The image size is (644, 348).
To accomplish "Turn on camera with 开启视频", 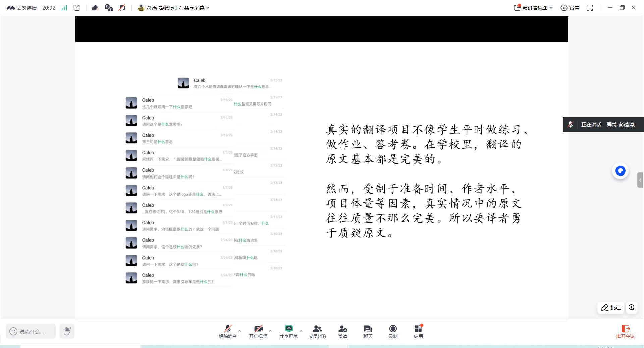I will [258, 331].
